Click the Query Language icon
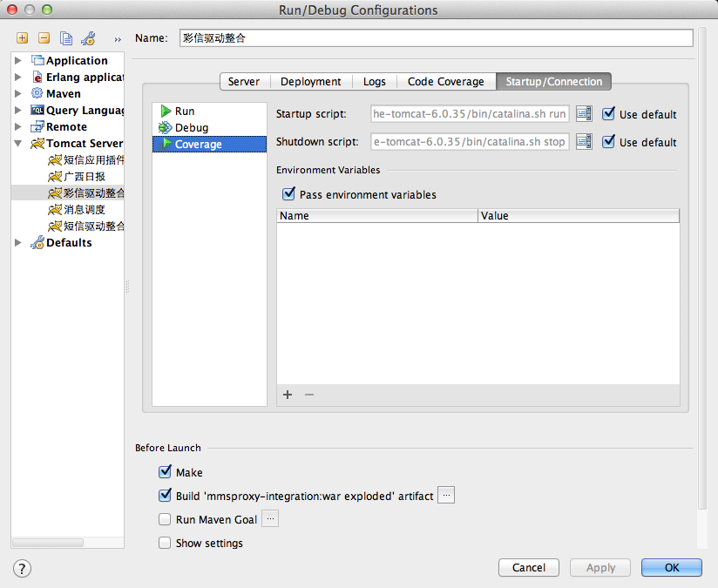The image size is (718, 588). tap(37, 110)
